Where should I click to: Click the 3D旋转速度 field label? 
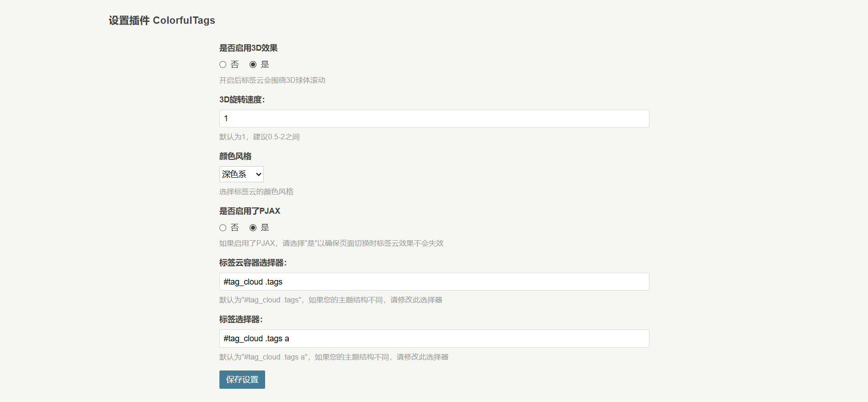pyautogui.click(x=242, y=100)
